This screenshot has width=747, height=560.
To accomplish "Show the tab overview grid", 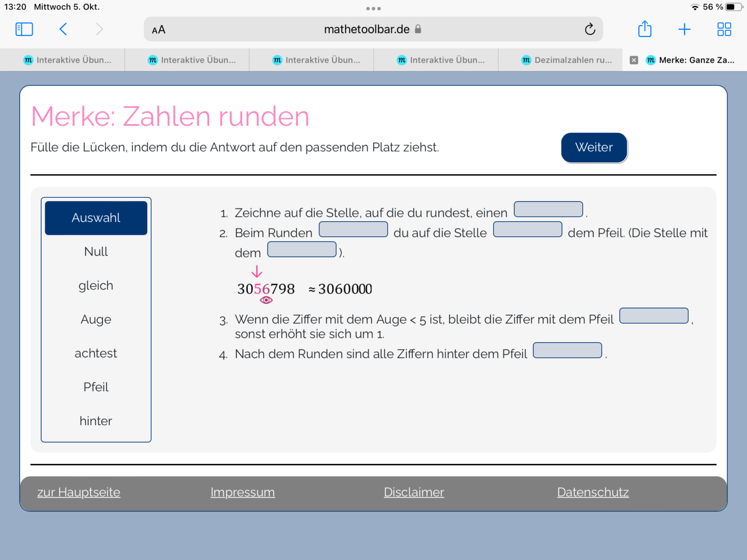I will [724, 29].
